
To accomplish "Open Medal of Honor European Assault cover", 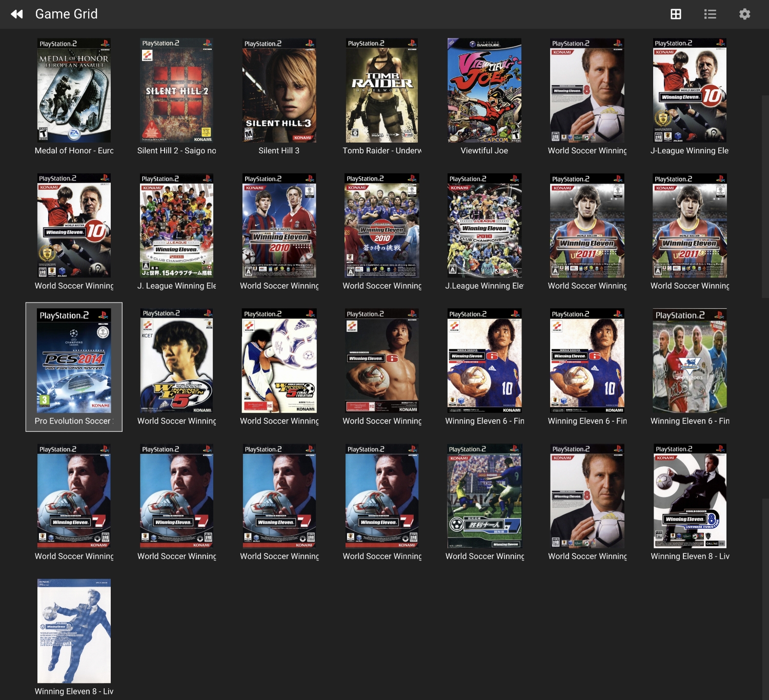I will click(74, 90).
